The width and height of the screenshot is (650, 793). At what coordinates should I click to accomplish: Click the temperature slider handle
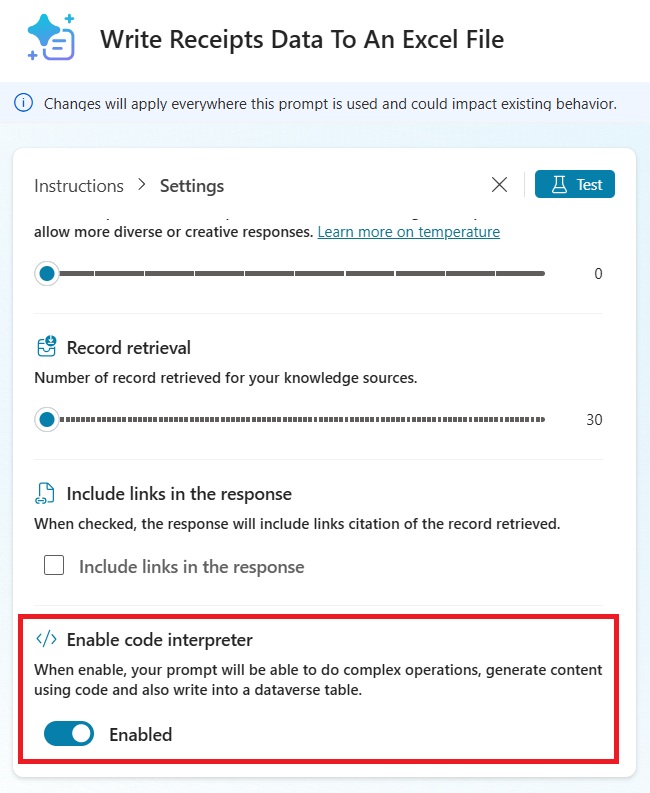47,273
